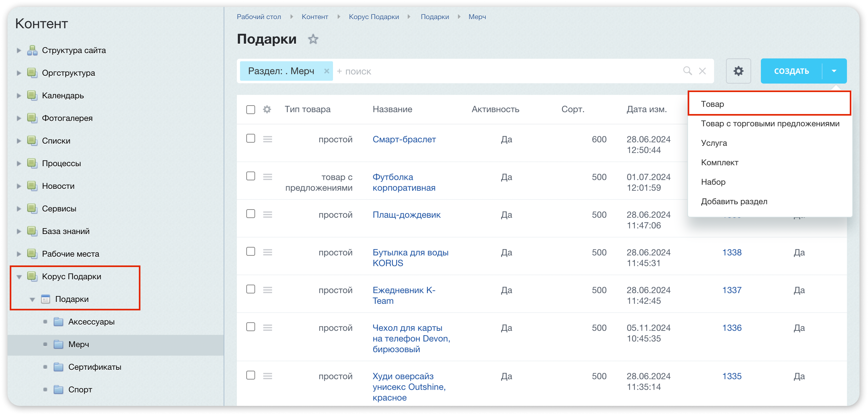Open row menu for Смарт-браслет

[x=267, y=139]
